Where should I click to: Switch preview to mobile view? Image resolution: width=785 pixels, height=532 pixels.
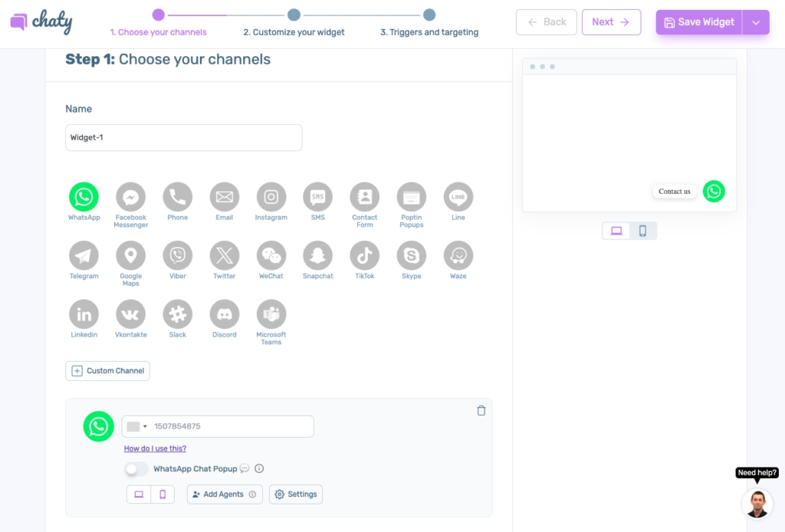[643, 231]
